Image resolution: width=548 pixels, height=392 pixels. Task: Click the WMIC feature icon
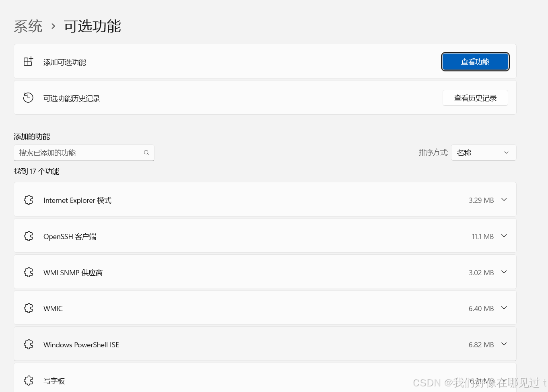point(28,308)
